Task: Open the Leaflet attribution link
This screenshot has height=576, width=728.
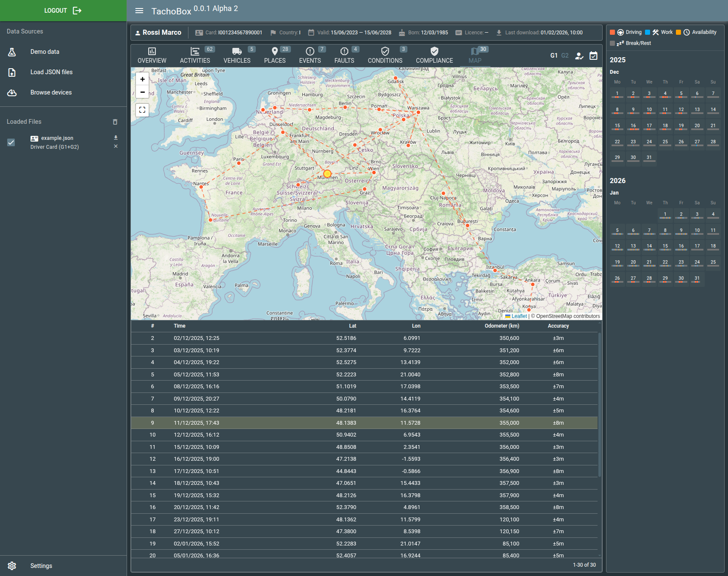Action: 519,316
